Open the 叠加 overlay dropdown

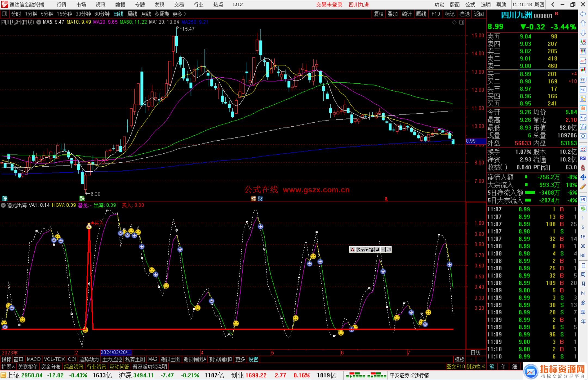click(393, 14)
